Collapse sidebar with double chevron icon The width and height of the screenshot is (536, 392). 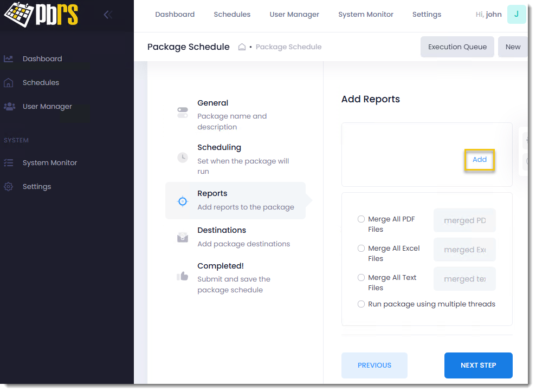coord(108,15)
